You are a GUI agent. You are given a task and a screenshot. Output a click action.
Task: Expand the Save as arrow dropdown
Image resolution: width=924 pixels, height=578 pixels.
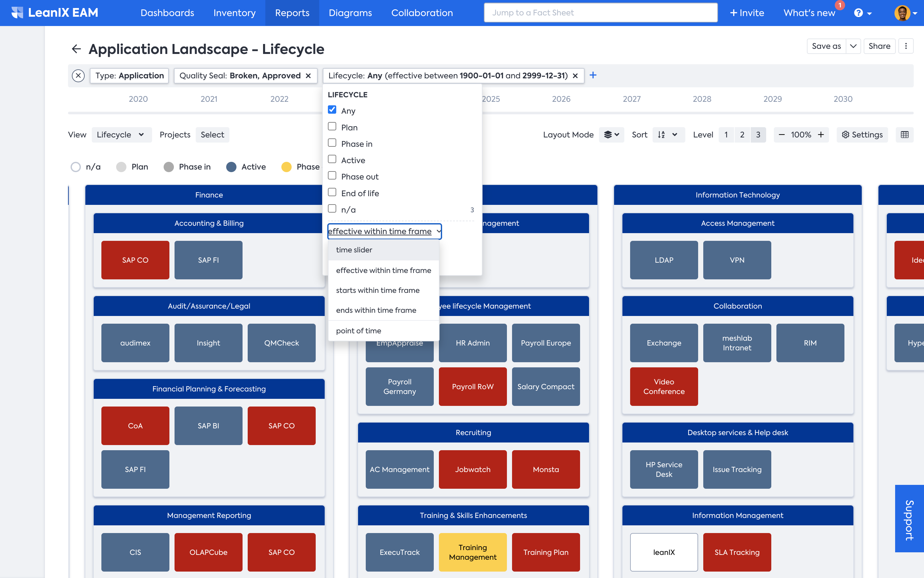[853, 46]
